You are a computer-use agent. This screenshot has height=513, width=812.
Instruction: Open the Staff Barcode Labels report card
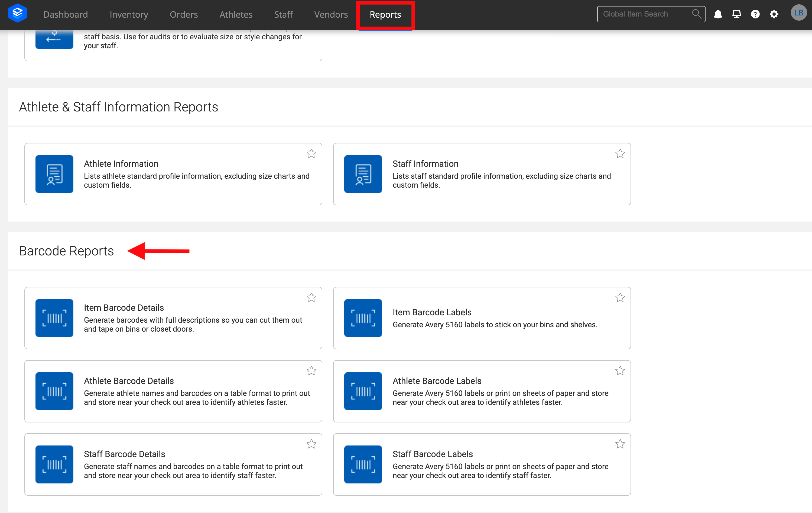click(482, 464)
